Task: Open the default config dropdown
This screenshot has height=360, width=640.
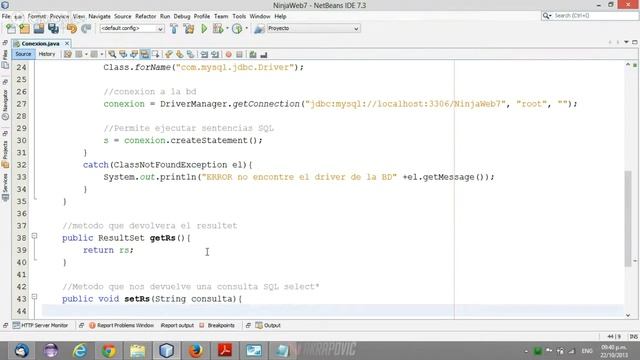Action: (132, 29)
